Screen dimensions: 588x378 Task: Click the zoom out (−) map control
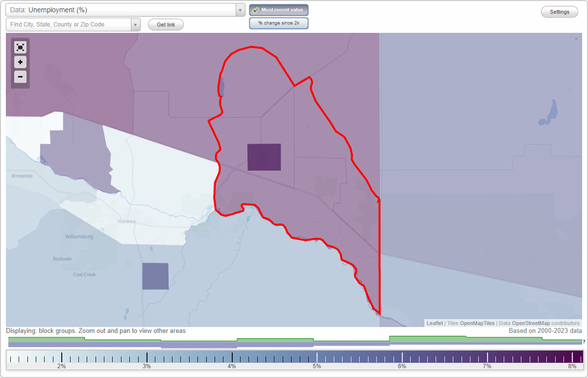[20, 77]
